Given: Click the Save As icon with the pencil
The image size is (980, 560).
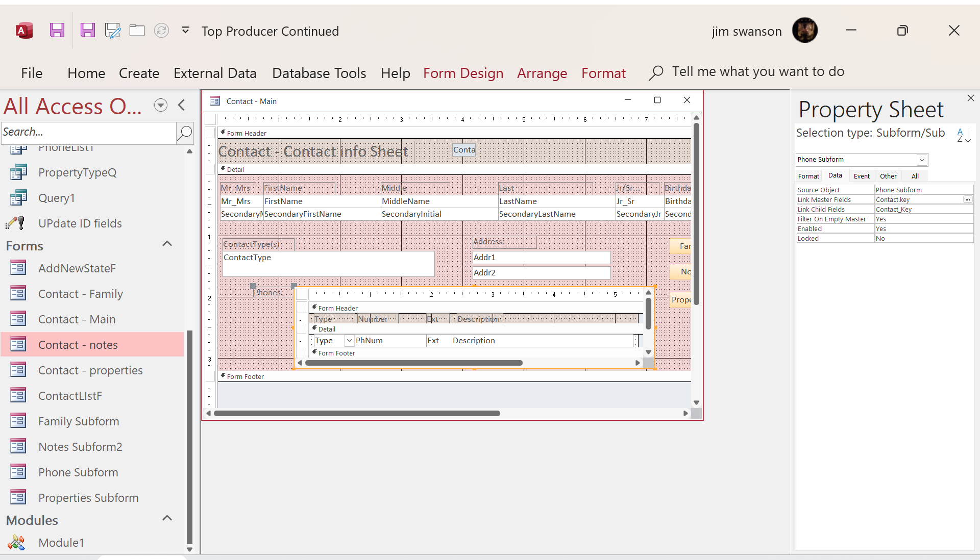Looking at the screenshot, I should 112,30.
